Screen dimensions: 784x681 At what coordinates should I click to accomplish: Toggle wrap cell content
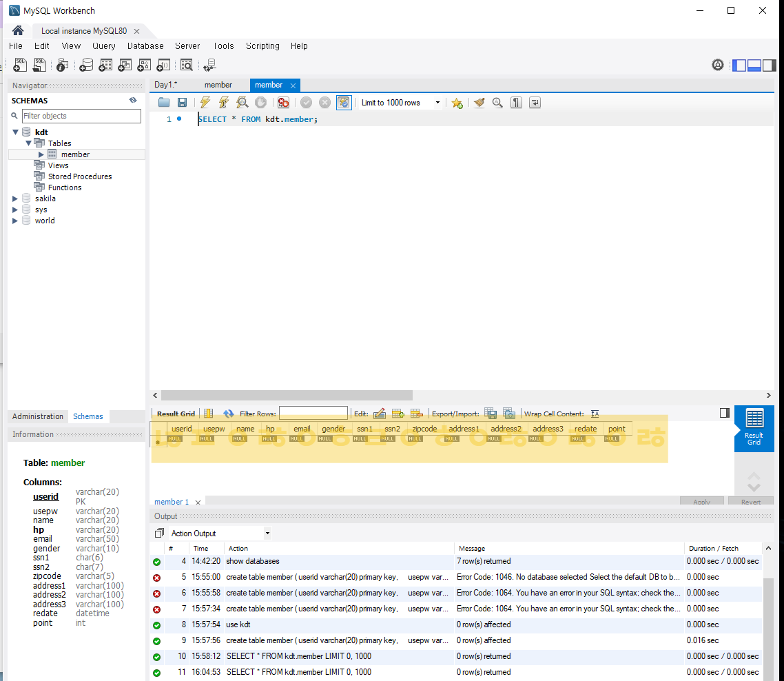(x=595, y=414)
